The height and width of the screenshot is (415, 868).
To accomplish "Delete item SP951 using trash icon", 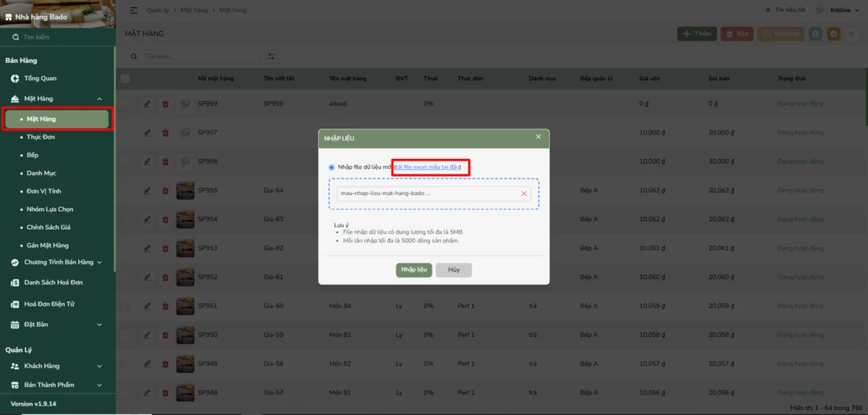I will [166, 307].
